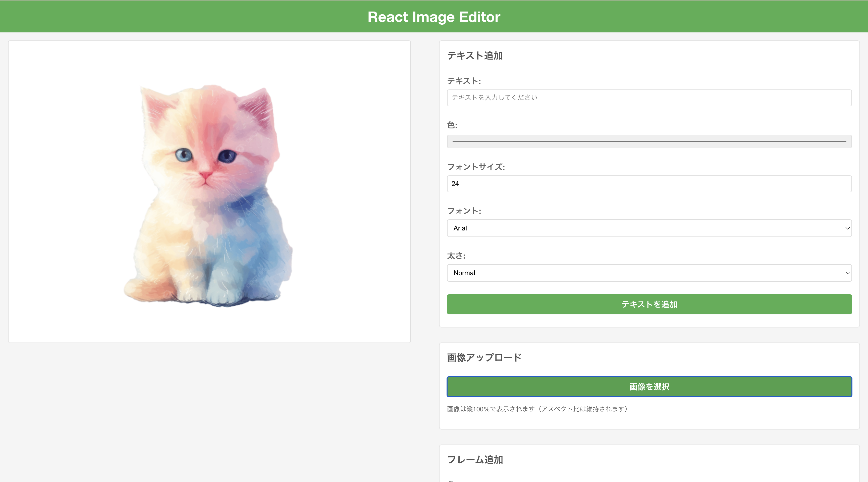
Task: Focus the フォントサイズ field showing 24
Action: click(x=649, y=184)
